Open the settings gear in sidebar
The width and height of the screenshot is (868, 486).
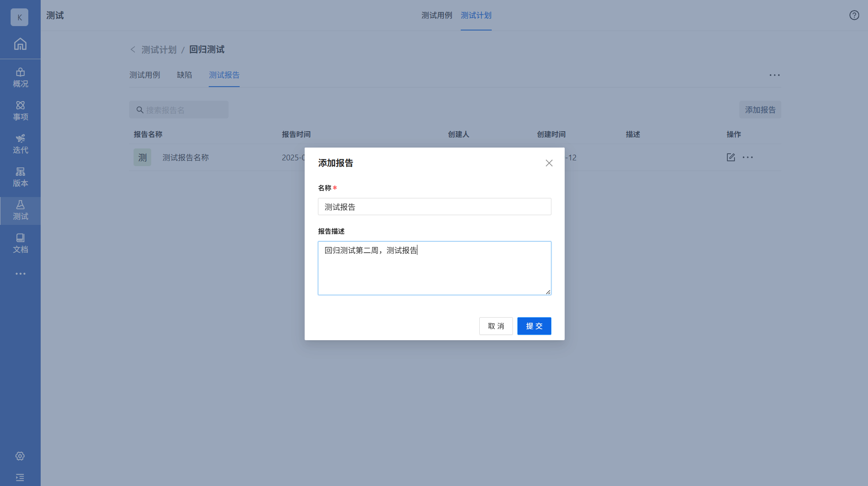[20, 456]
